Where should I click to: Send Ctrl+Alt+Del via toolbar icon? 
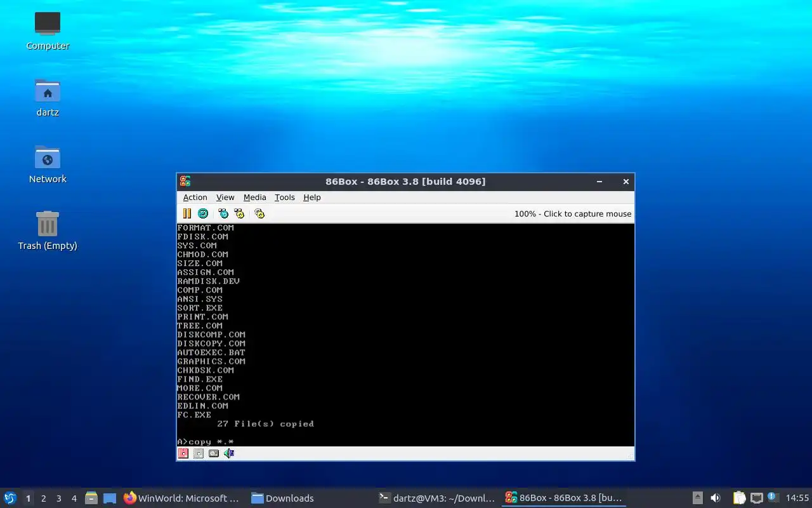(x=223, y=213)
